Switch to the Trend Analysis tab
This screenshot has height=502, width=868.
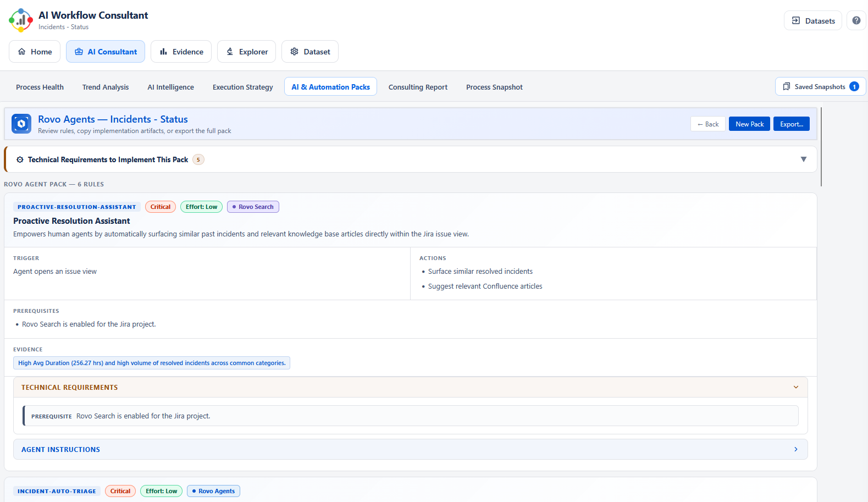pos(106,87)
